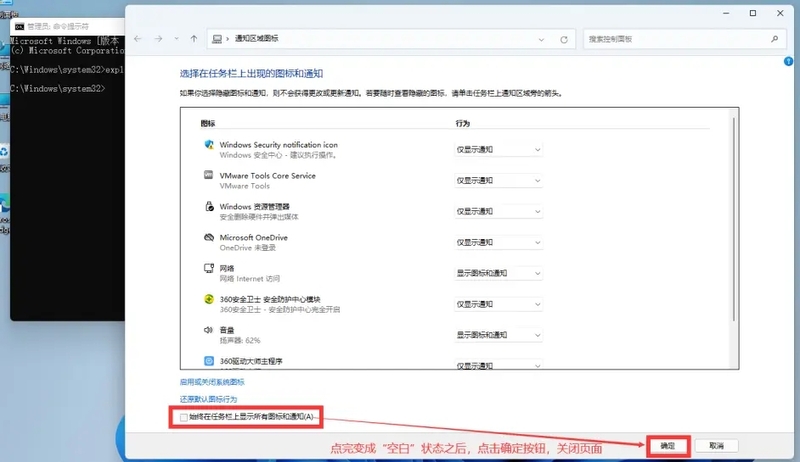
Task: Open behavior dropdown for 360安全卫士
Action: tap(498, 304)
